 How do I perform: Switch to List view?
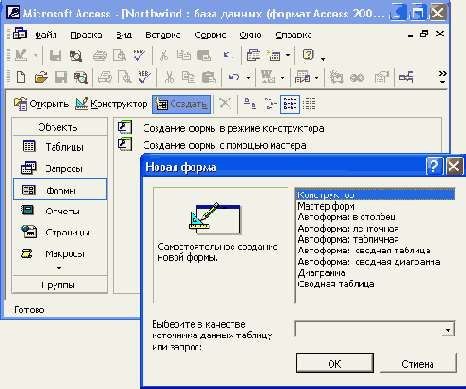point(290,104)
